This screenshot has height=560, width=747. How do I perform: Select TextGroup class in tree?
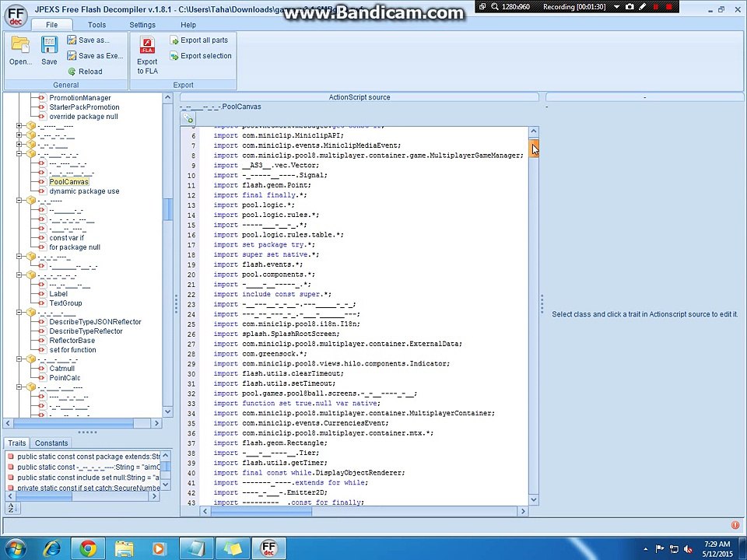65,303
